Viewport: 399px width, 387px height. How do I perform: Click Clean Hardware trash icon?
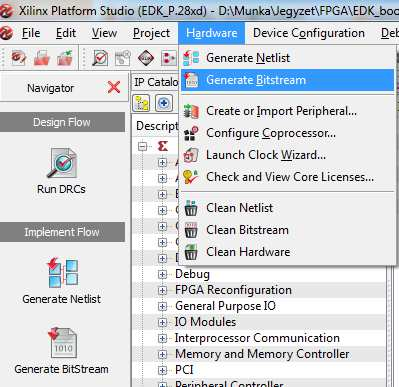pyautogui.click(x=191, y=252)
